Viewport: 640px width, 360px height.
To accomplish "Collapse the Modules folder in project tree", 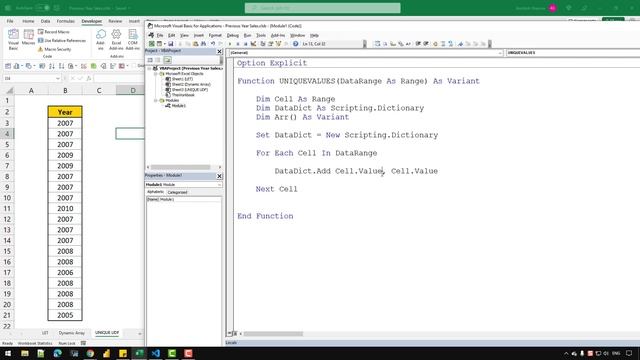I will 156,100.
